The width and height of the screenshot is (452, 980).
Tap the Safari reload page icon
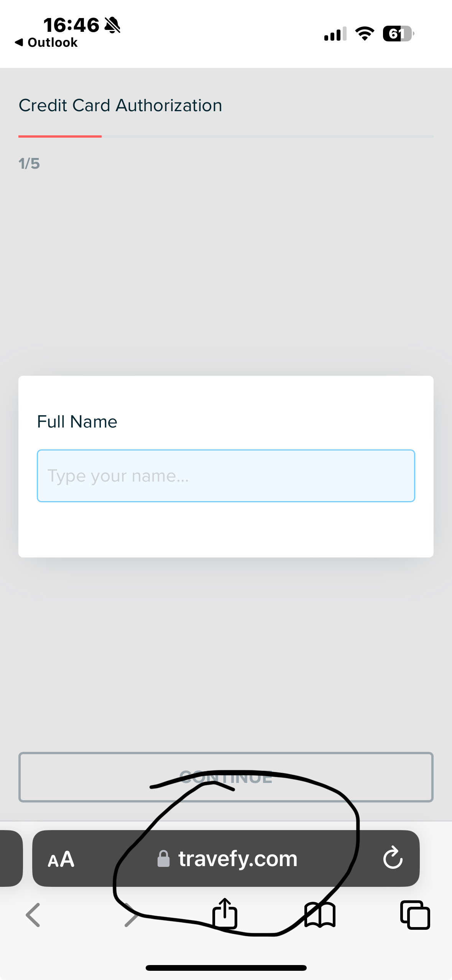[x=393, y=858]
